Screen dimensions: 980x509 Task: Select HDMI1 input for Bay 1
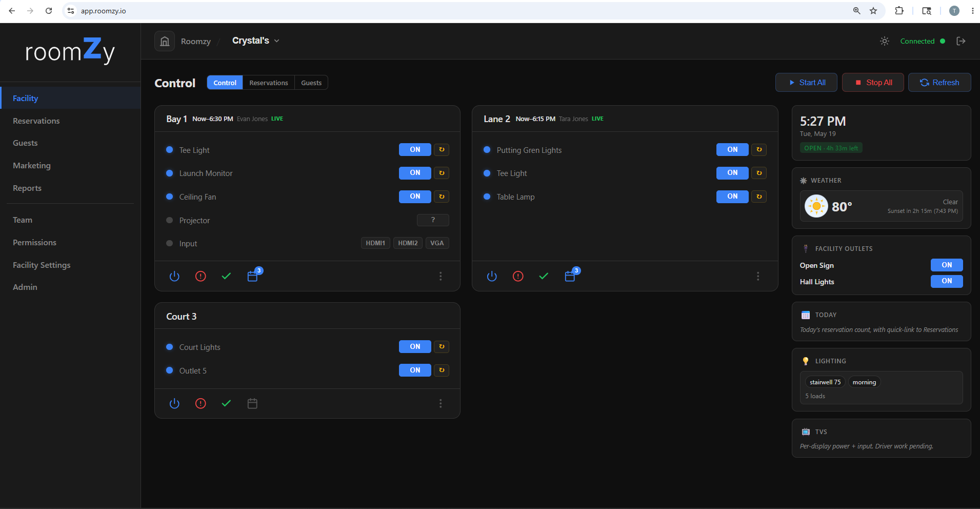[375, 243]
